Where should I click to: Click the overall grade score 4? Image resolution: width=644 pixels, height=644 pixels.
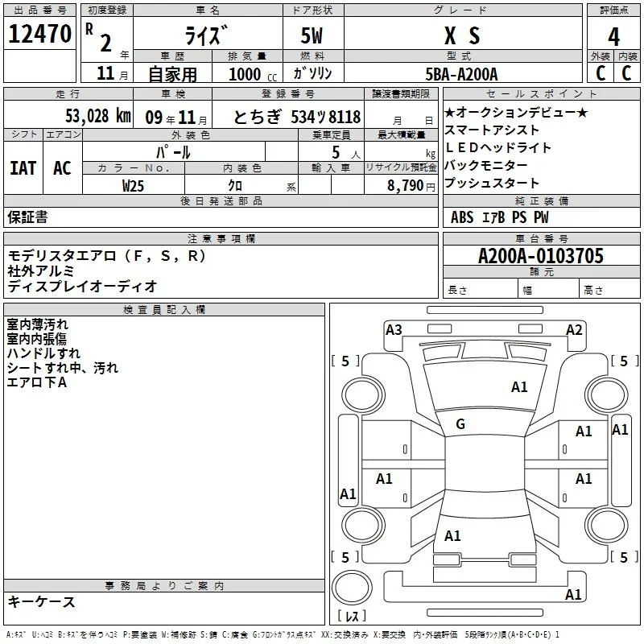[x=613, y=37]
